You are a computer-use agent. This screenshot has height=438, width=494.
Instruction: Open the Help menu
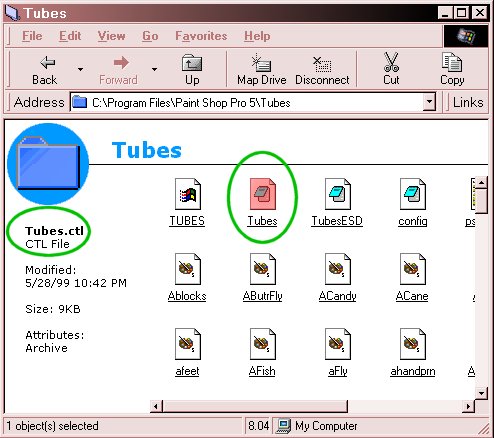(257, 36)
